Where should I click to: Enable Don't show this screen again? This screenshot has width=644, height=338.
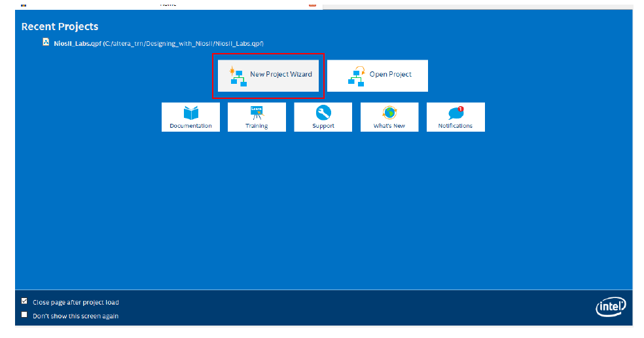(24, 314)
